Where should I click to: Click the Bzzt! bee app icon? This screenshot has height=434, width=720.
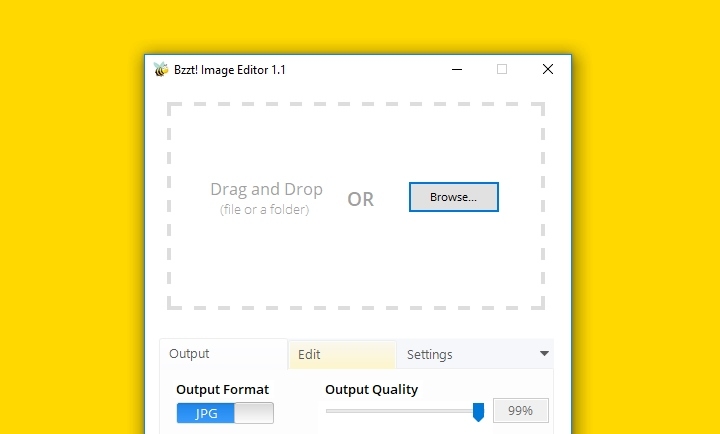tap(161, 69)
